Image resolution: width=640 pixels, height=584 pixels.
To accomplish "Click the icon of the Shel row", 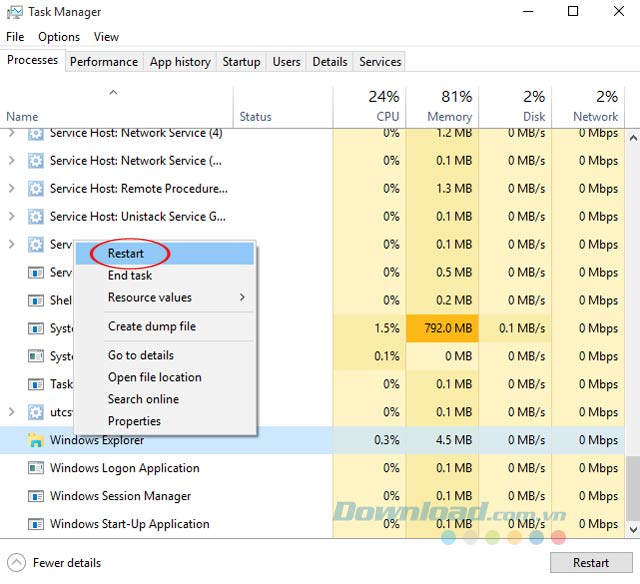I will pyautogui.click(x=36, y=300).
